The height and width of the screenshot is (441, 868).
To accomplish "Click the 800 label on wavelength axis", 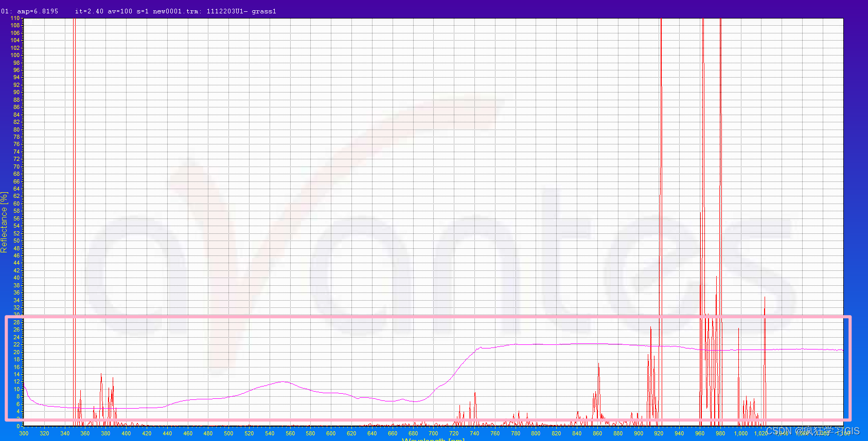I will [536, 433].
